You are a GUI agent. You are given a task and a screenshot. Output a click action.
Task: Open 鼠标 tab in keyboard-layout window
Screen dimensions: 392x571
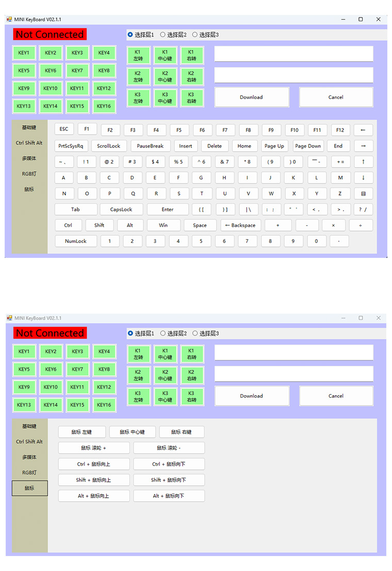tap(29, 189)
